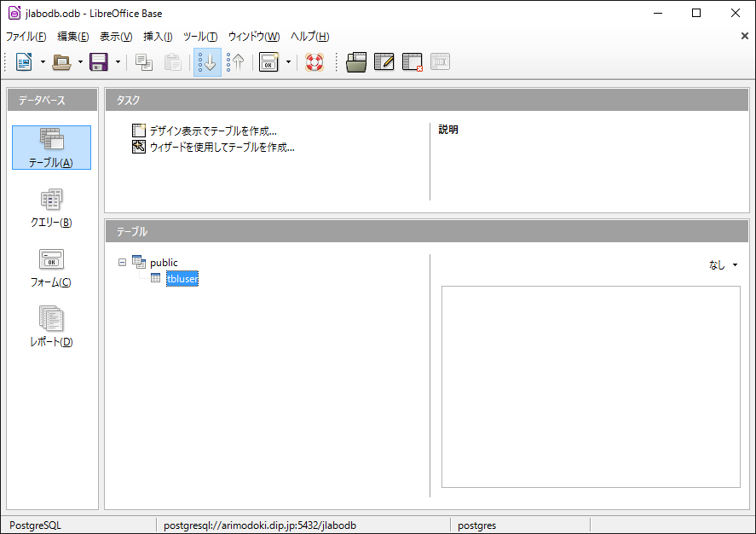Open LibreOffice Help lifebuoy icon
Viewport: 756px width, 534px height.
[315, 62]
